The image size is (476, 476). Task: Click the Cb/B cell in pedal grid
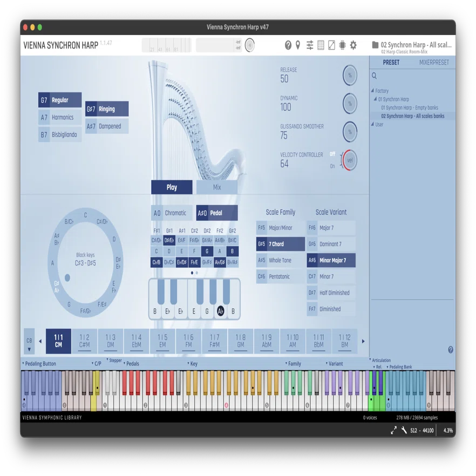click(x=157, y=262)
